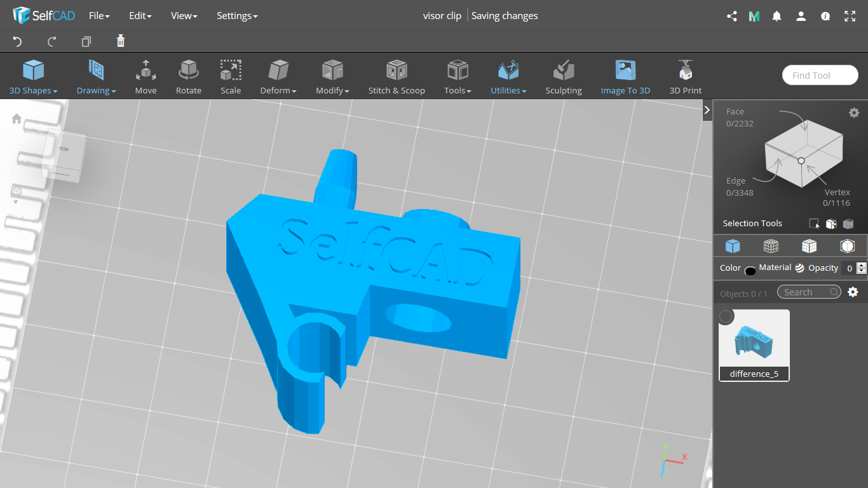Expand the Utilities dropdown
Viewport: 868px width, 488px height.
(508, 77)
